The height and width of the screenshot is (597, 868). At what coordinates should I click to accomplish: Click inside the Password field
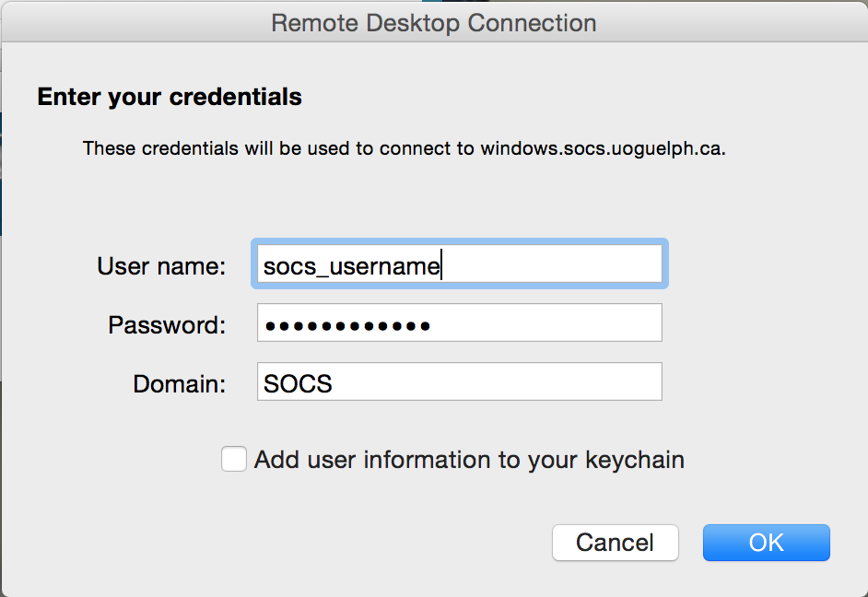[x=459, y=324]
